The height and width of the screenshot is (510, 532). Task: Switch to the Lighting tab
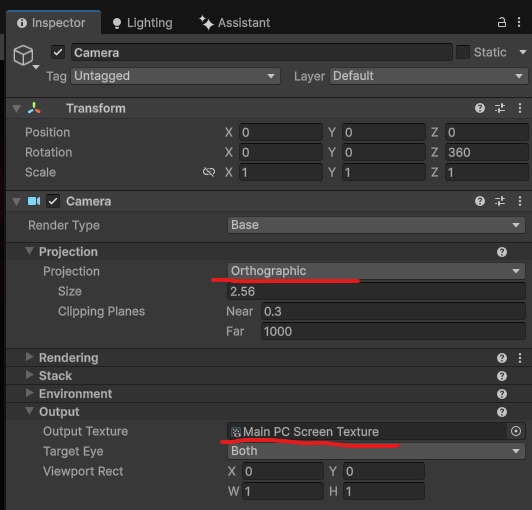click(x=142, y=23)
